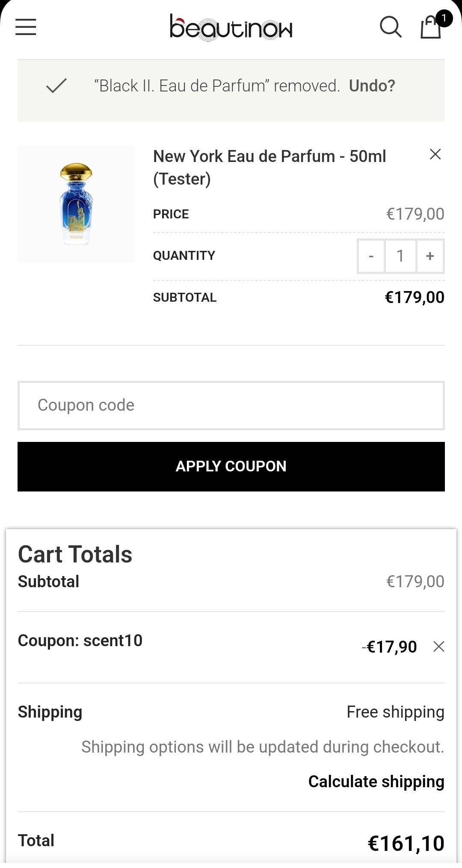
Task: Click the checkmark in the removal notice
Action: [x=56, y=86]
